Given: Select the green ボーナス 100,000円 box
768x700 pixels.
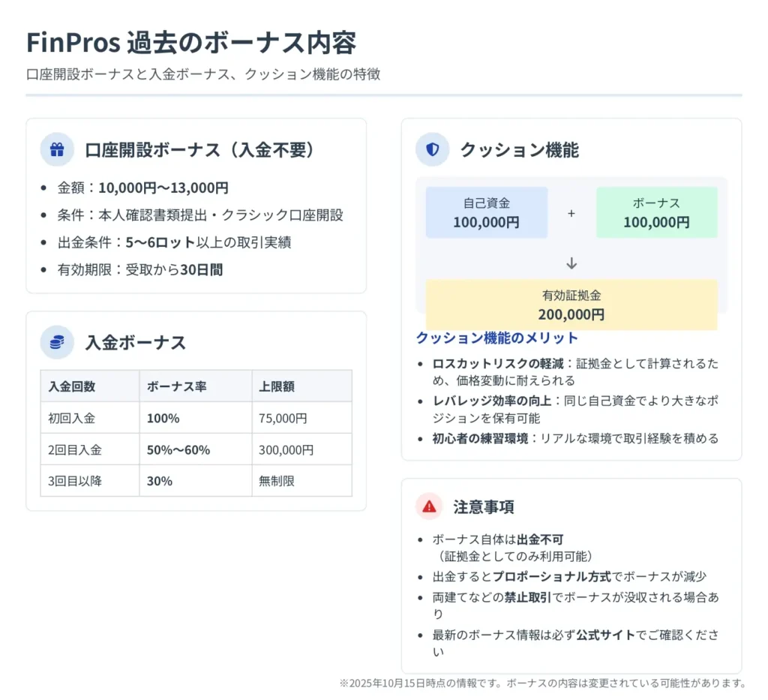Looking at the screenshot, I should [656, 213].
